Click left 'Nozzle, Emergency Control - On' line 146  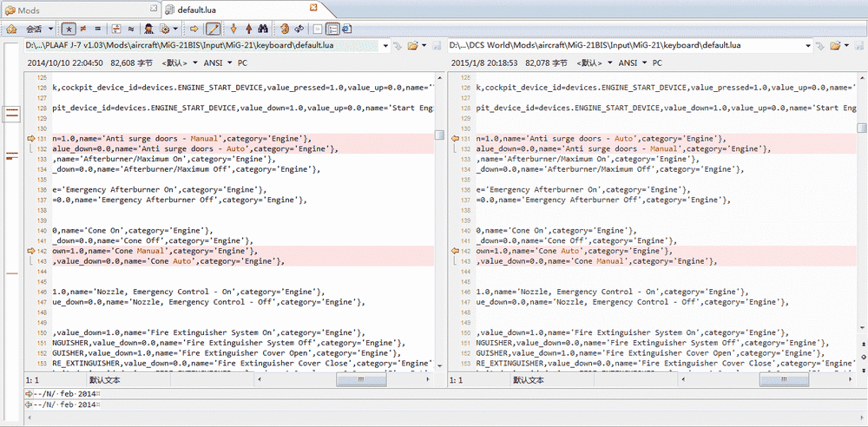(x=168, y=292)
